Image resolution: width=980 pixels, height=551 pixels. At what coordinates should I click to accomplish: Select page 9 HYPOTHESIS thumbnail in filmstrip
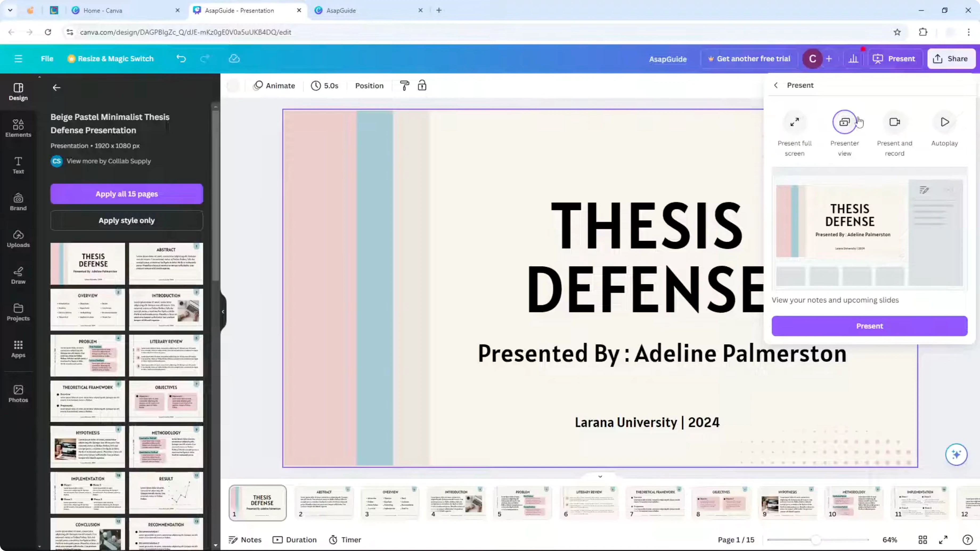click(787, 503)
